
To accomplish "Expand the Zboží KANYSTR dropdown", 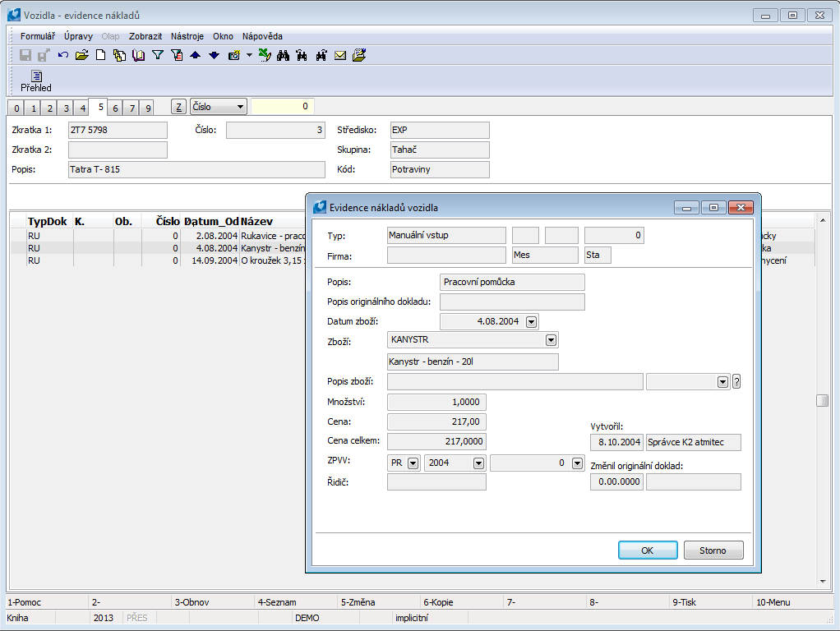I will [551, 339].
